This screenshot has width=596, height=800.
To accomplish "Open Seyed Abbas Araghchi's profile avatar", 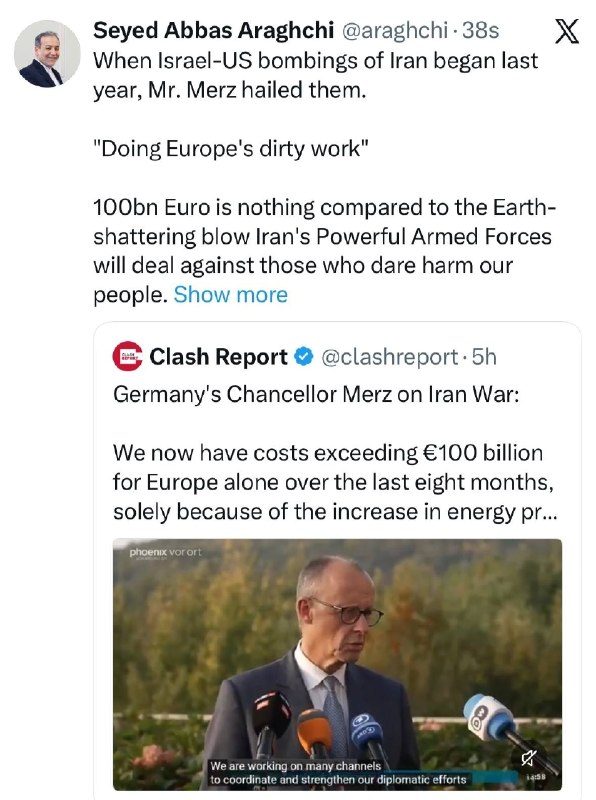I will 47,54.
